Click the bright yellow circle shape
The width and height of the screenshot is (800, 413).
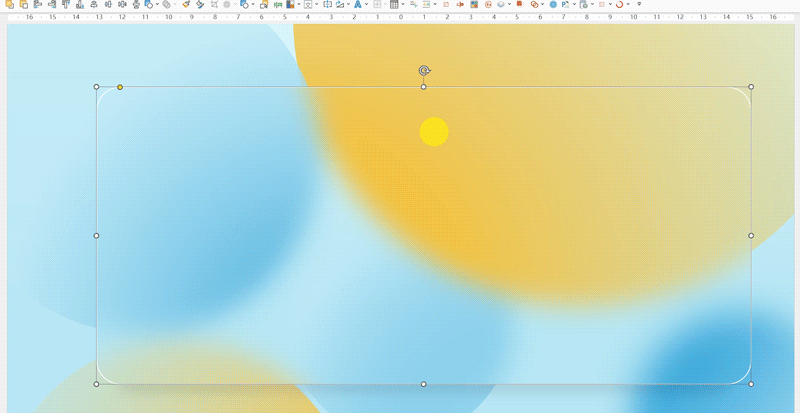tap(434, 132)
